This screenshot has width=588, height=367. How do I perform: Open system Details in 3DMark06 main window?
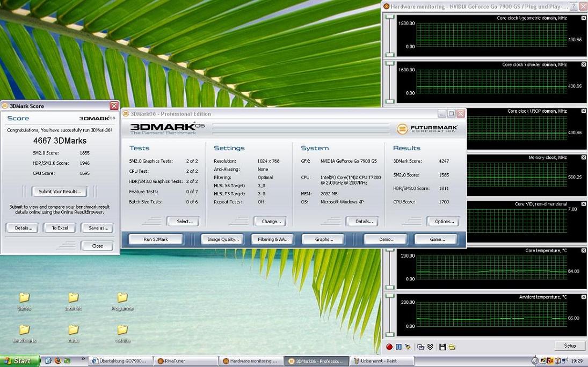[x=364, y=222]
